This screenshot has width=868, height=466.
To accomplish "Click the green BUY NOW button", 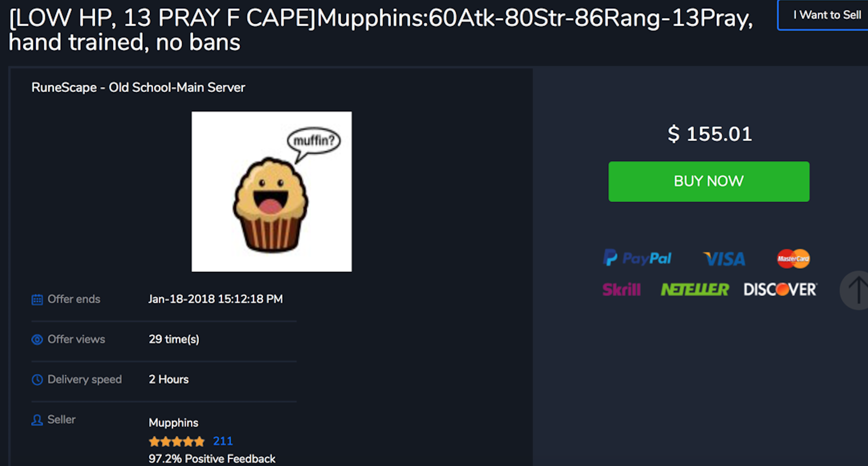I will (709, 182).
